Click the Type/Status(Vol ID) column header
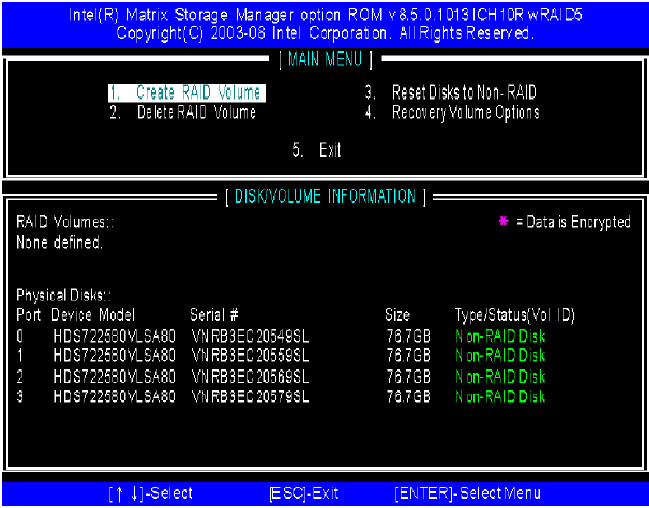Viewport: 649px width, 508px height. pyautogui.click(x=514, y=315)
